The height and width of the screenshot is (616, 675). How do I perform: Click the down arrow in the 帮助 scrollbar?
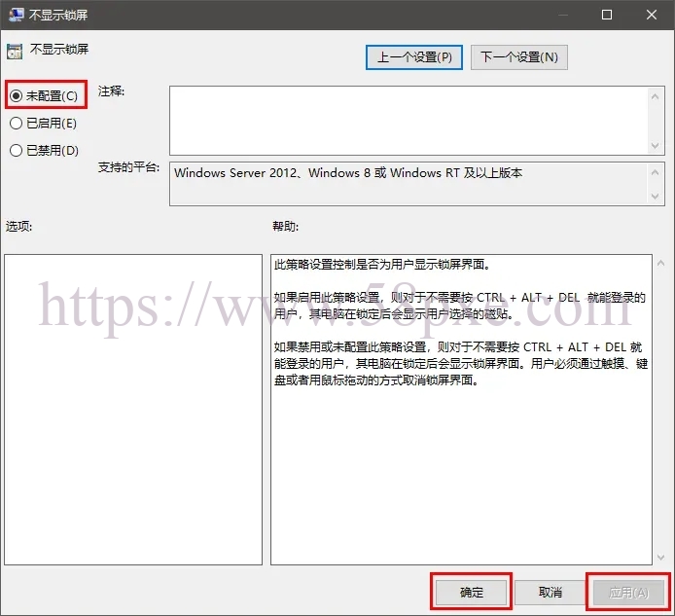coord(660,558)
